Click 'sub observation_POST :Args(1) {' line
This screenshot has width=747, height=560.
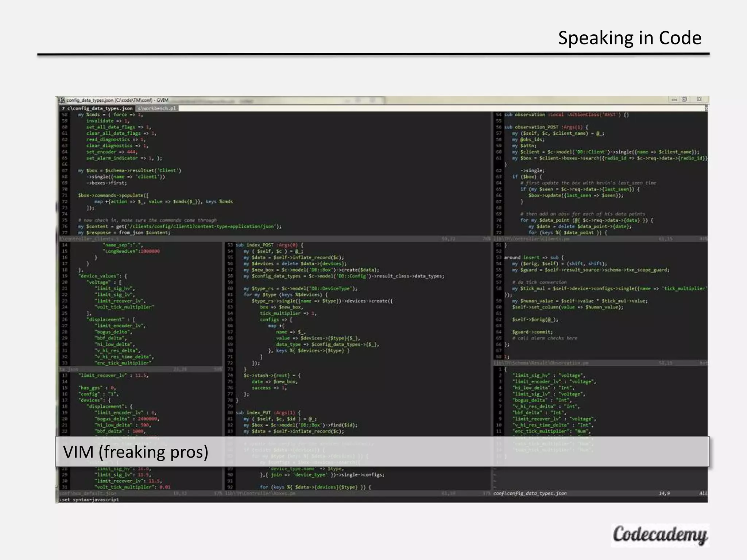coord(546,127)
